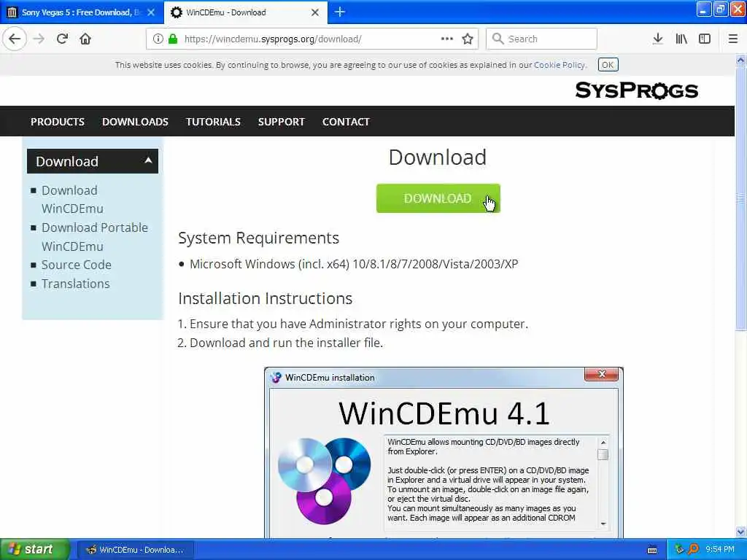Open the Source Code link
This screenshot has width=747, height=560.
pos(76,265)
